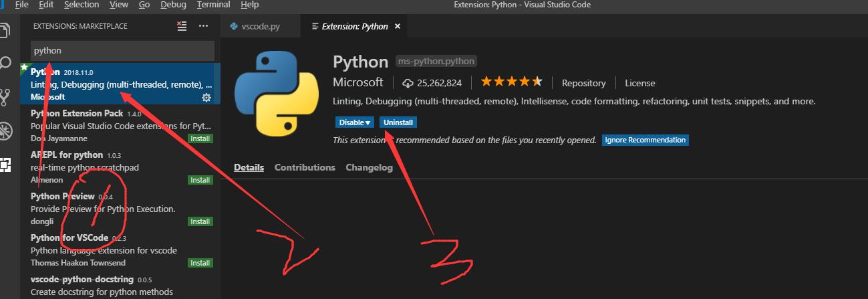Open the Debug menu
Screen dimensions: 868x299
(174, 5)
